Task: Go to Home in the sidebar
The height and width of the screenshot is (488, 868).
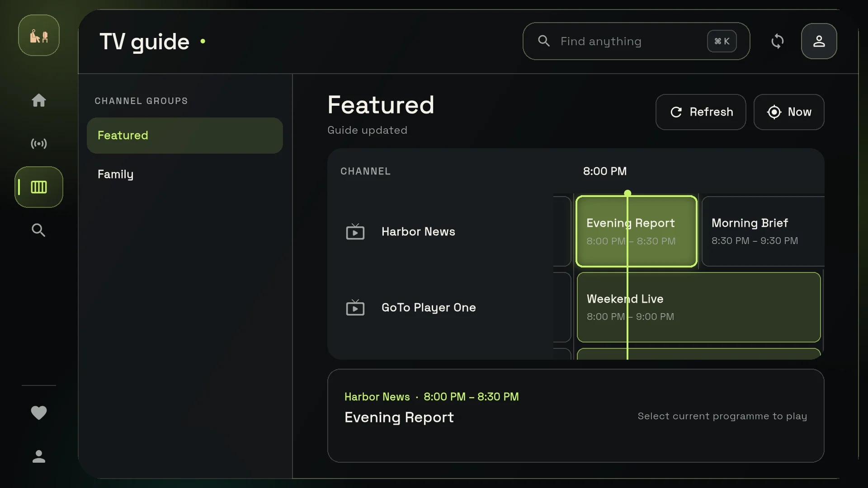Action: click(39, 100)
